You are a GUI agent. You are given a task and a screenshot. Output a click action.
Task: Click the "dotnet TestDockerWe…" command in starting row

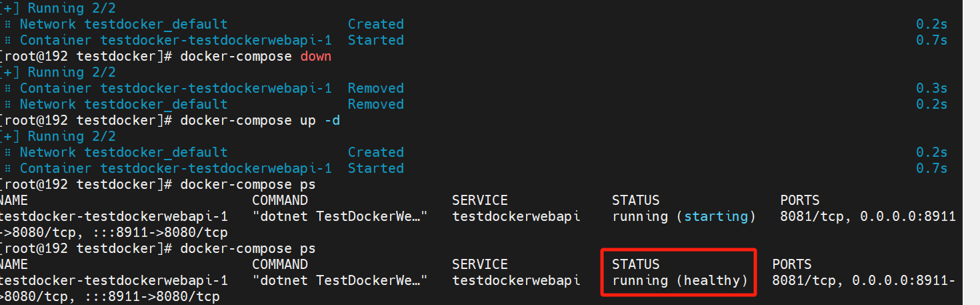pyautogui.click(x=339, y=216)
